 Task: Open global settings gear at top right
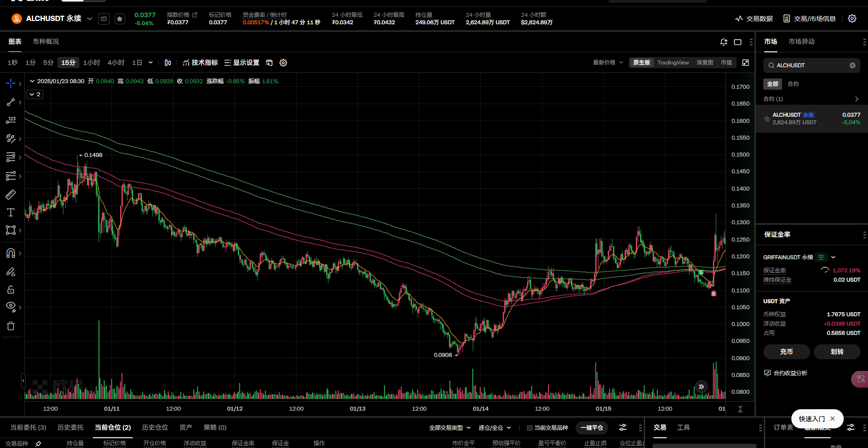tap(852, 19)
